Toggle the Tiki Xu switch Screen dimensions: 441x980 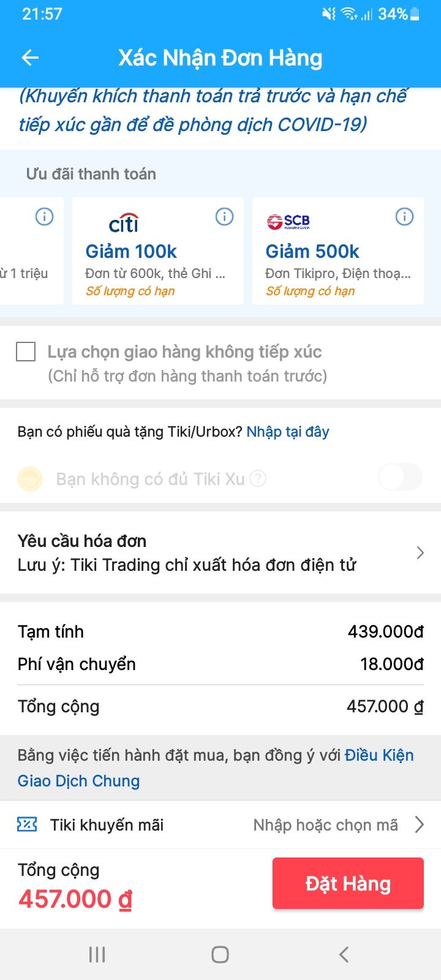[400, 478]
